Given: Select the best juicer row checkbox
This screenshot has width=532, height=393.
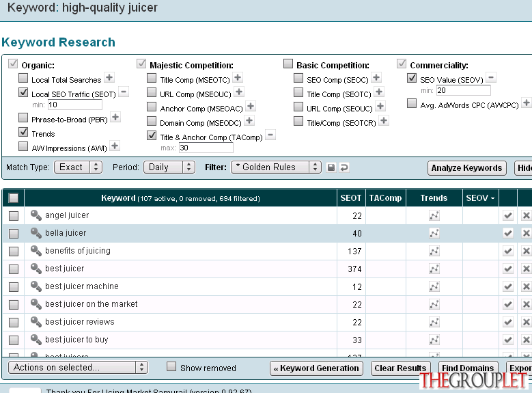Looking at the screenshot, I should coord(14,269).
